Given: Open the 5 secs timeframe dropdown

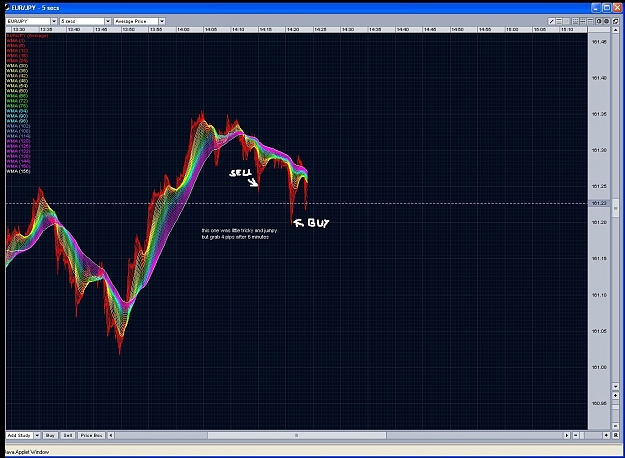Looking at the screenshot, I should (x=108, y=21).
